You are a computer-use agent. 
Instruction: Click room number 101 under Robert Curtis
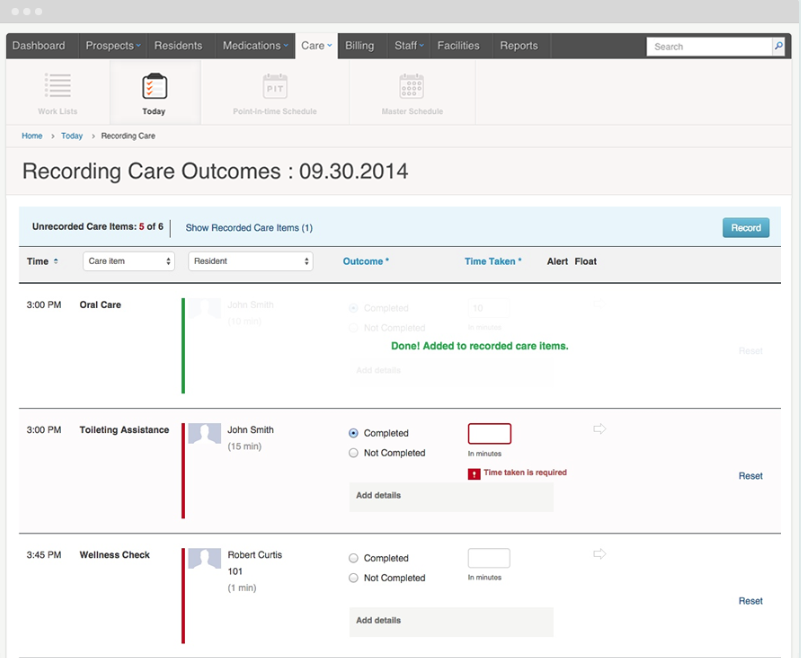pyautogui.click(x=235, y=572)
